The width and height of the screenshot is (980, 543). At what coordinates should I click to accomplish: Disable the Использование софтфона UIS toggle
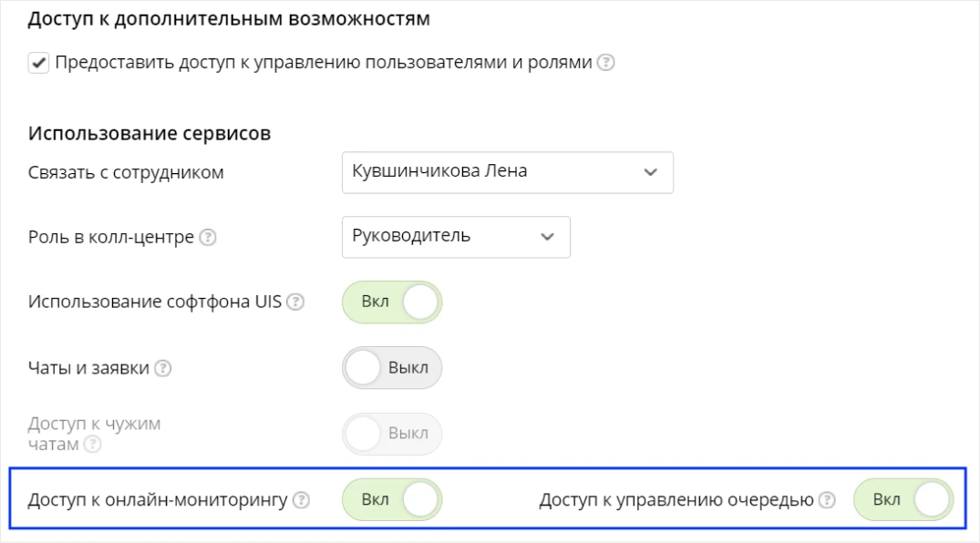click(392, 302)
